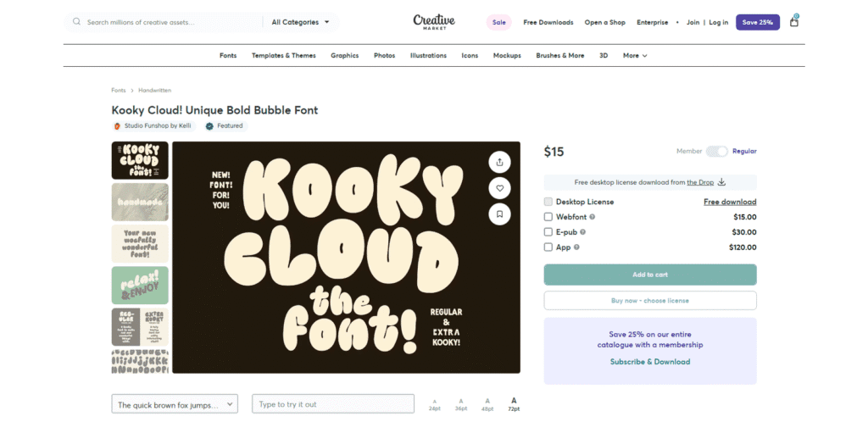Viewport: 868px width, 433px height.
Task: Click the share icon on preview image
Action: [499, 162]
